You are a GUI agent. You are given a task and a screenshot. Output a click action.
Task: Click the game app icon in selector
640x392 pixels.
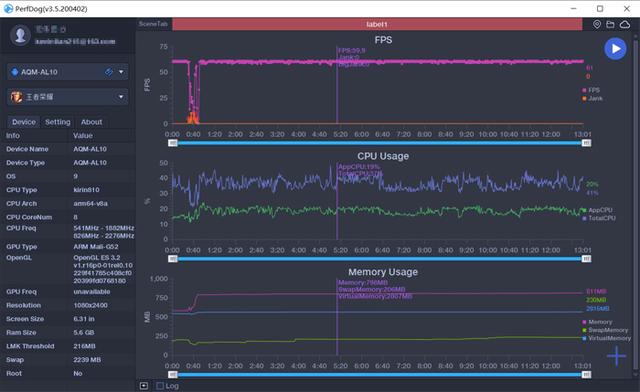point(16,97)
